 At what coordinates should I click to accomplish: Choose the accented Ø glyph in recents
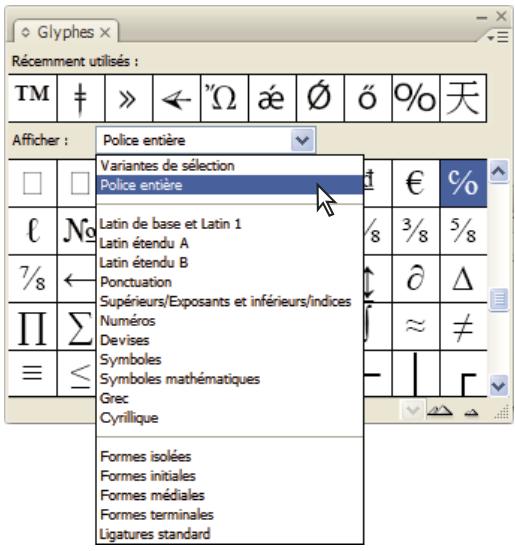[320, 98]
